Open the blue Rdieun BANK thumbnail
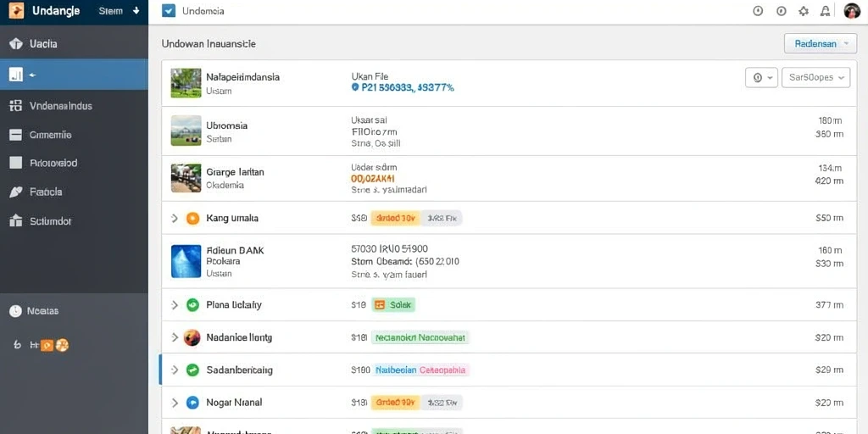The width and height of the screenshot is (868, 434). click(186, 261)
